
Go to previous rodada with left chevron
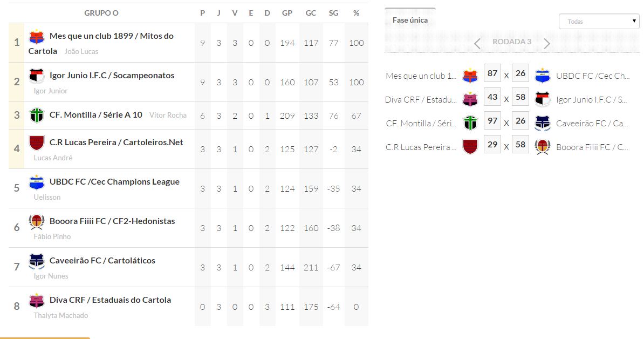tap(477, 43)
